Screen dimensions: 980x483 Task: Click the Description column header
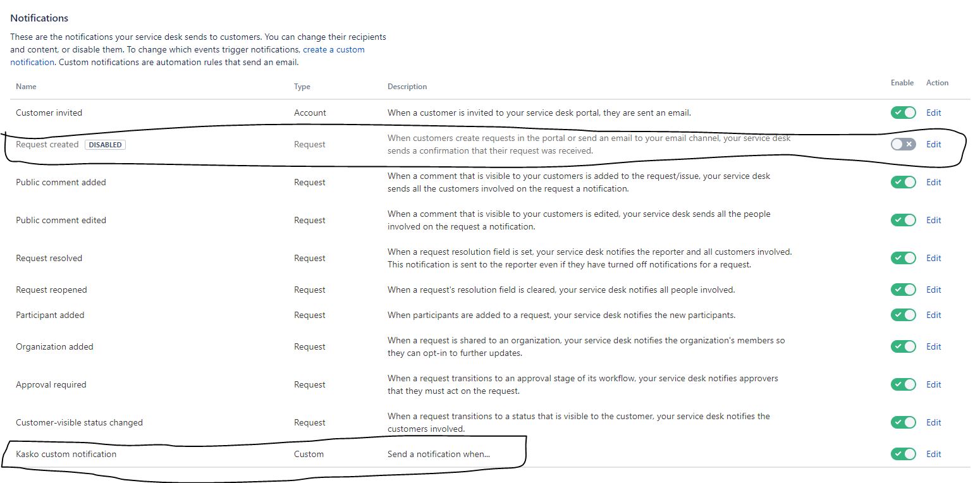click(407, 87)
